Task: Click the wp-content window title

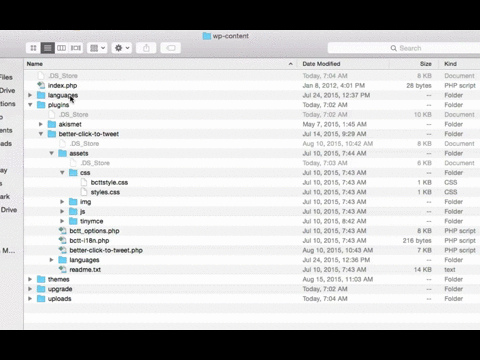Action: click(231, 36)
